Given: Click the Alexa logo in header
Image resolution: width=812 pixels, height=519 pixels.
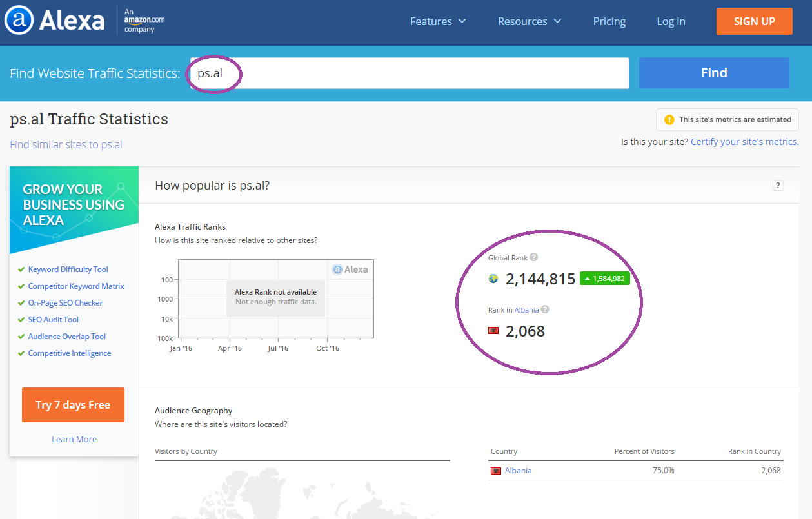Looking at the screenshot, I should pos(54,21).
